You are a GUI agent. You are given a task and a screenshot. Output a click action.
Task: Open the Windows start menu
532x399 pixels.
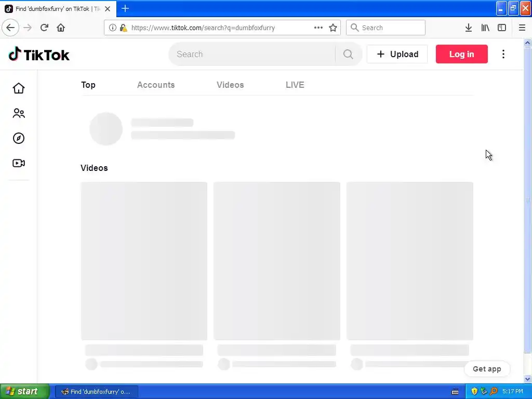click(24, 392)
